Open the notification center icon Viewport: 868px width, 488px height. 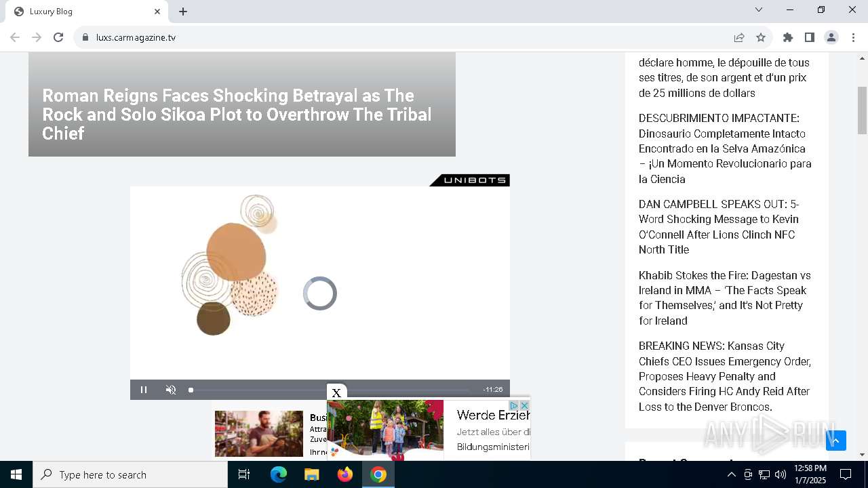(x=846, y=474)
